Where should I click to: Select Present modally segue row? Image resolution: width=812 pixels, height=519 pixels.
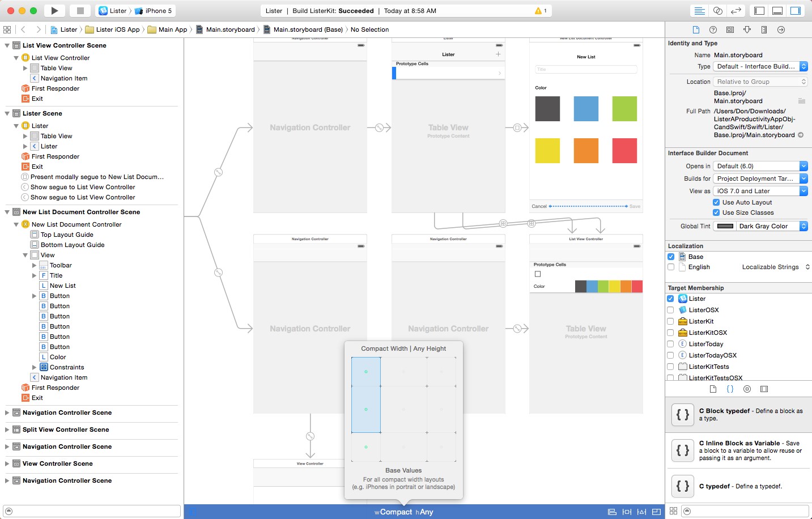point(92,177)
